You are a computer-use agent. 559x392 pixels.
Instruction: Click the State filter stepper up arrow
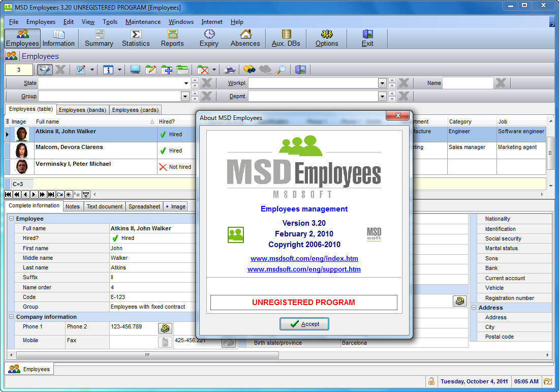[195, 81]
